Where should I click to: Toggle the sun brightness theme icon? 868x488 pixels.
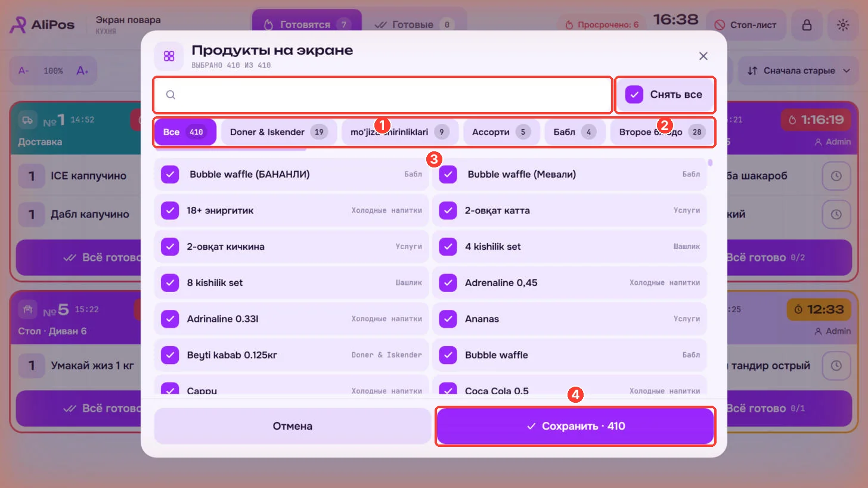[x=842, y=25]
